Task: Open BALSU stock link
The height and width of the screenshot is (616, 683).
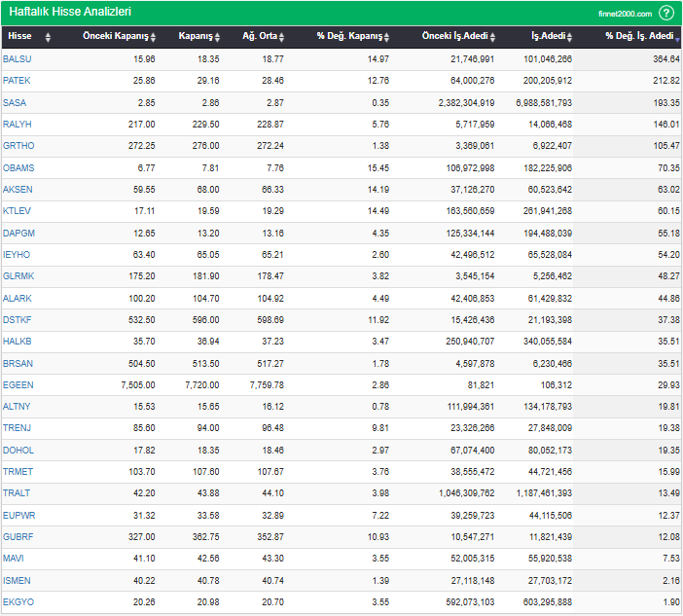Action: point(17,59)
